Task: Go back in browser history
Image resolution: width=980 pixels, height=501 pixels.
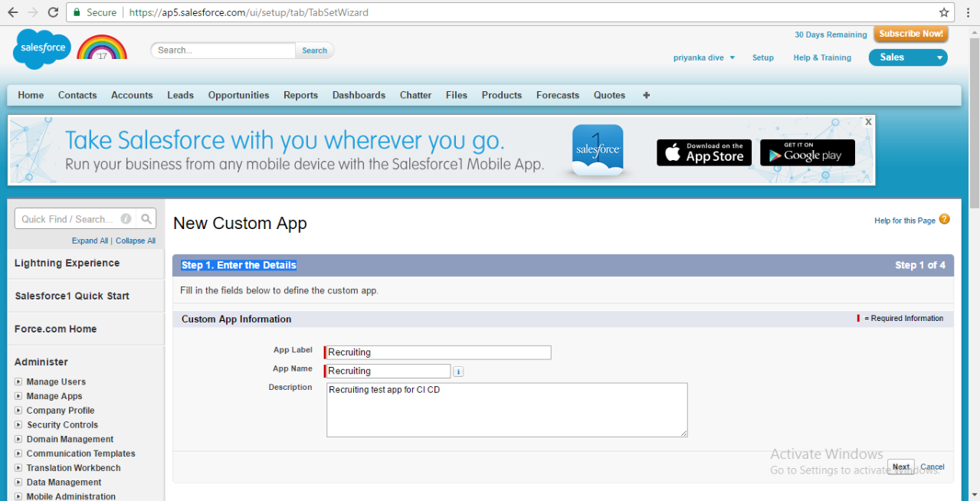Action: [12, 12]
